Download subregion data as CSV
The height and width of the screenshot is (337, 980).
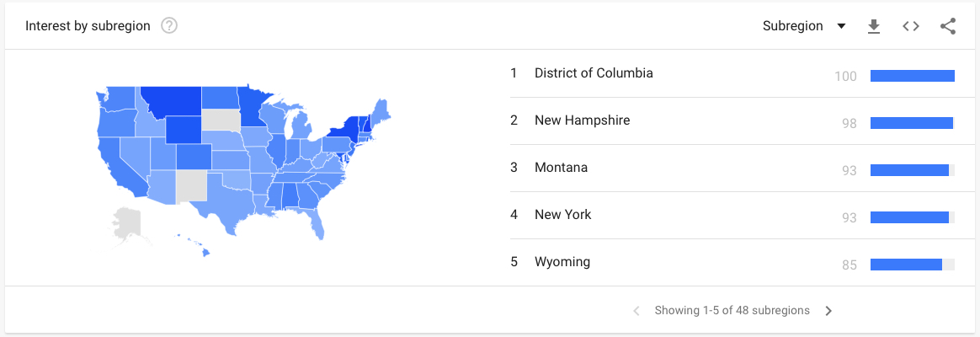point(874,26)
